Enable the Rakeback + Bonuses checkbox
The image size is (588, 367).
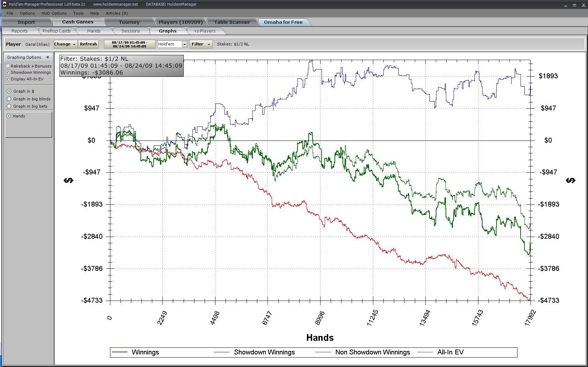coord(8,66)
